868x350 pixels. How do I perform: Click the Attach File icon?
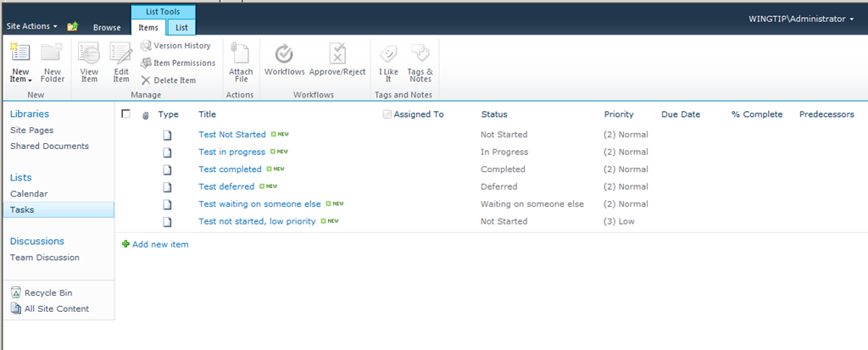pyautogui.click(x=241, y=53)
